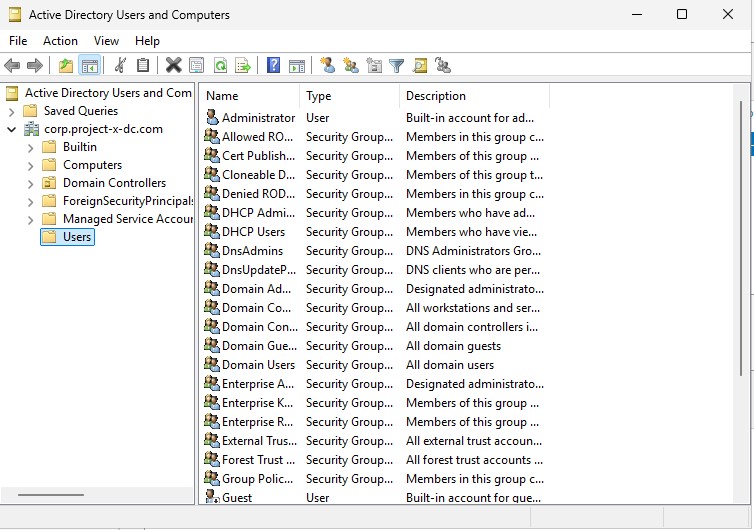Collapse the corp.project-x-dc.com domain node
Screen dimensions: 754x530
point(11,129)
